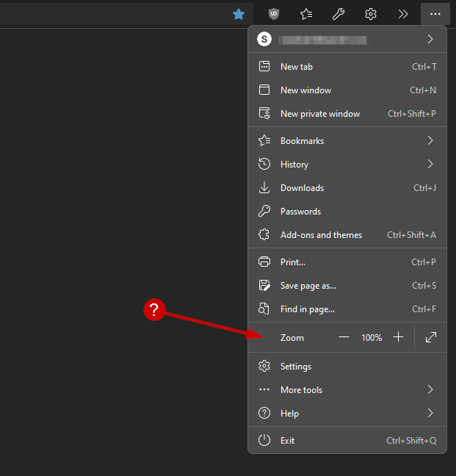Click the New window icon

pyautogui.click(x=264, y=90)
